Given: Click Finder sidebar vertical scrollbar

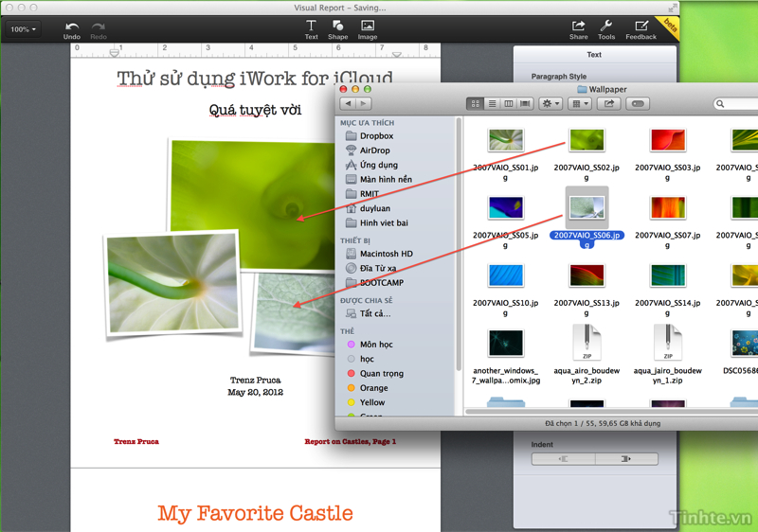Looking at the screenshot, I should [459, 246].
